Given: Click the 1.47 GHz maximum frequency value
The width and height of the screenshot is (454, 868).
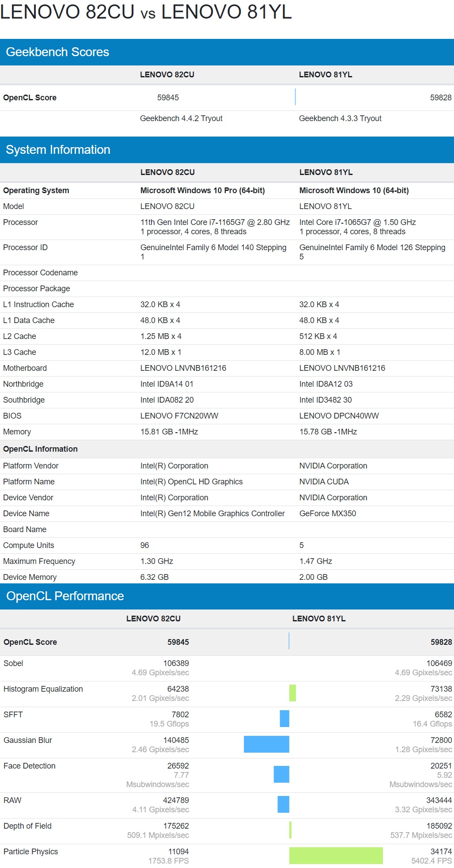Looking at the screenshot, I should click(316, 561).
